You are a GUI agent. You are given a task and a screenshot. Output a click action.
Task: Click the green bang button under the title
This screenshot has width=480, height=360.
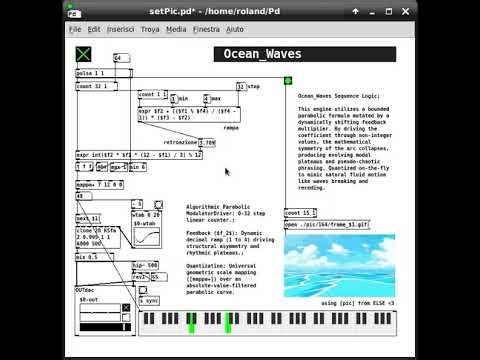click(288, 81)
